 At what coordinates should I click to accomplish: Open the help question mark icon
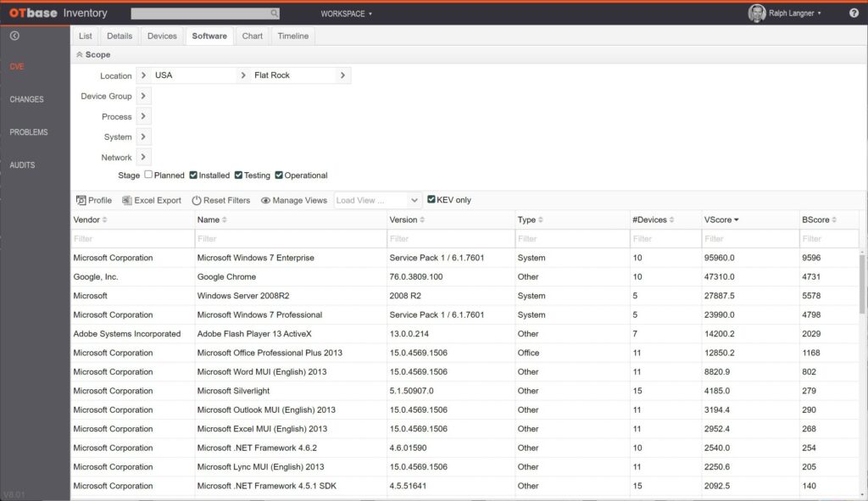[x=854, y=14]
